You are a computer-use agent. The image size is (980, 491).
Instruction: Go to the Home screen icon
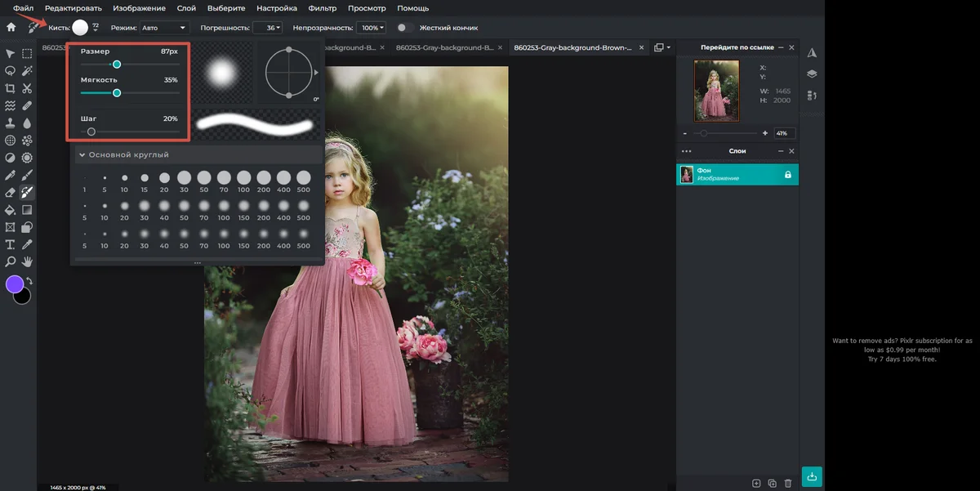(11, 27)
